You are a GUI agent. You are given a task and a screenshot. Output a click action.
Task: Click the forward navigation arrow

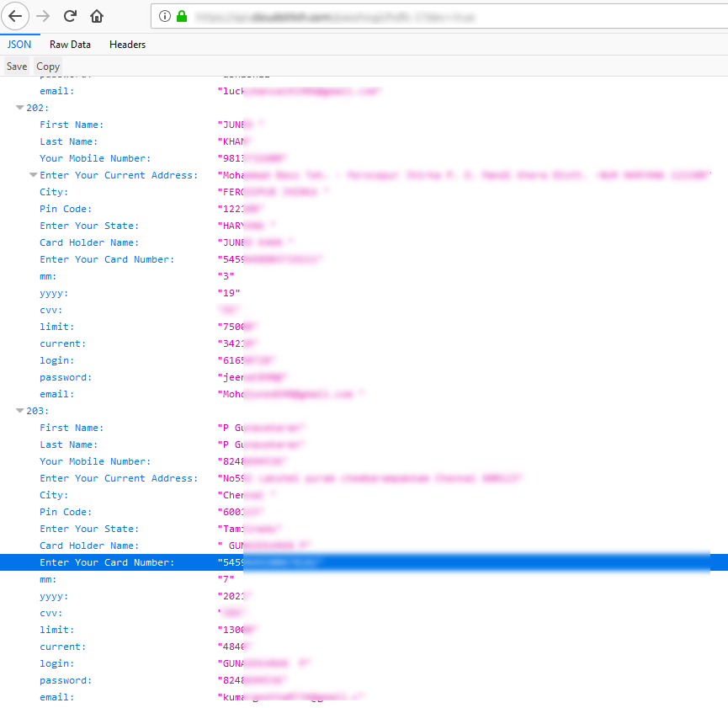pyautogui.click(x=44, y=16)
